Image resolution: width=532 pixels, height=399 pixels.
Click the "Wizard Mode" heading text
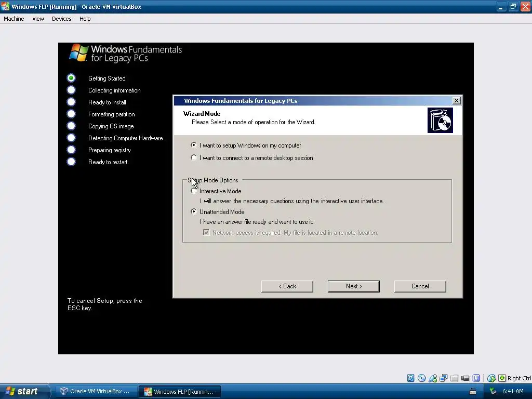tap(202, 114)
